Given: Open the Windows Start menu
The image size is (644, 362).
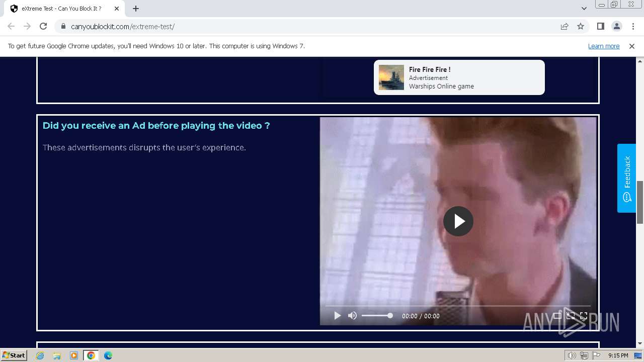Looking at the screenshot, I should tap(14, 355).
